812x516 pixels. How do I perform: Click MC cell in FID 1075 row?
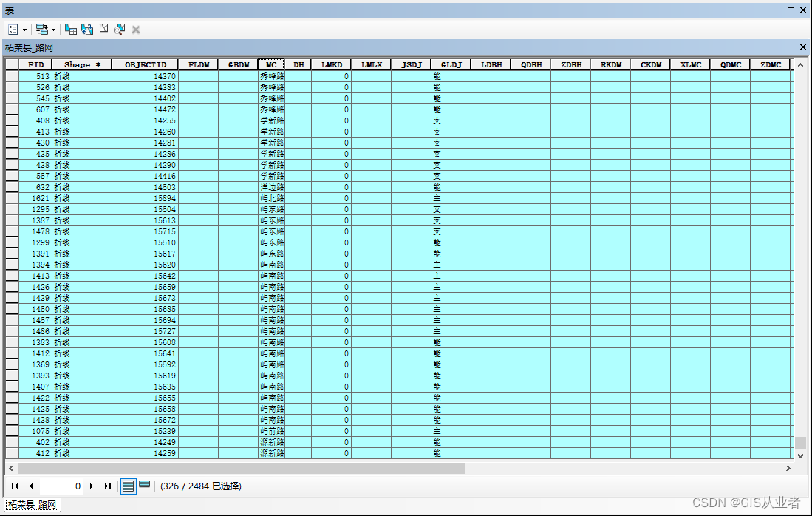271,431
